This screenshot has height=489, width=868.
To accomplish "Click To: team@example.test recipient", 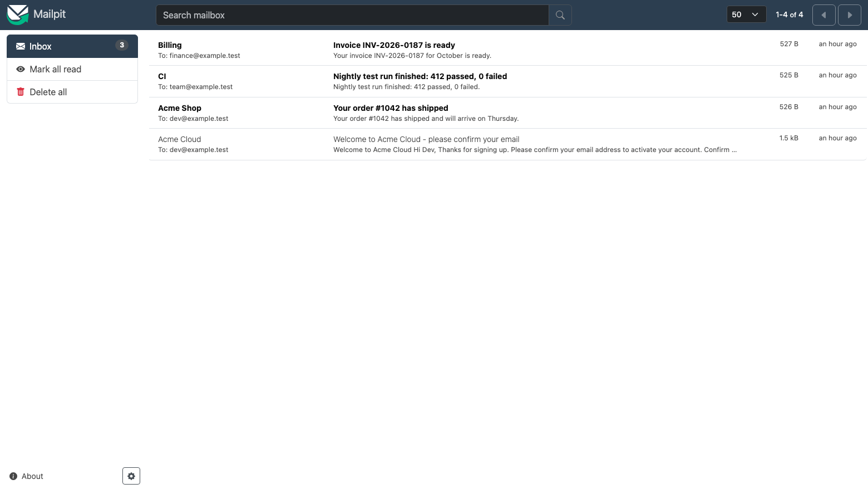I will 195,87.
